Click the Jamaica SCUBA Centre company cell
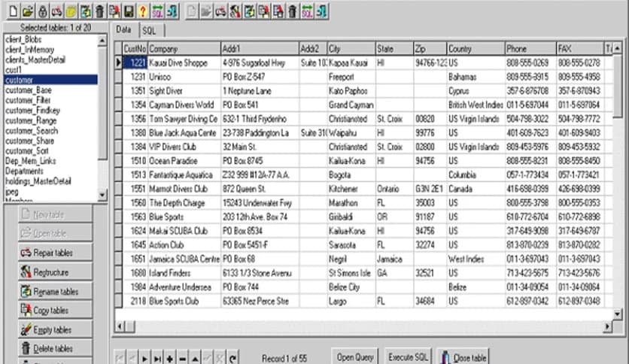Image resolution: width=629 pixels, height=364 pixels. (184, 259)
